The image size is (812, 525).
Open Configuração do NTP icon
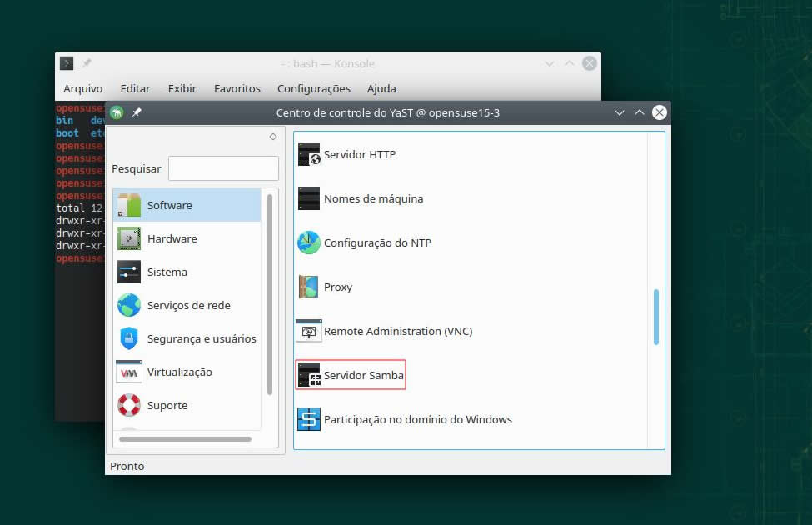(x=309, y=242)
